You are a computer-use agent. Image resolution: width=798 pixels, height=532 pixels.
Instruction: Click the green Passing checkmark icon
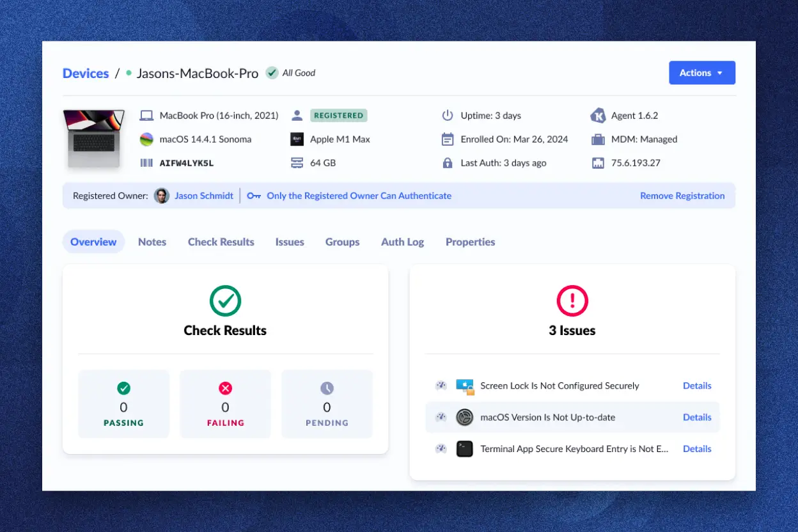(x=123, y=388)
